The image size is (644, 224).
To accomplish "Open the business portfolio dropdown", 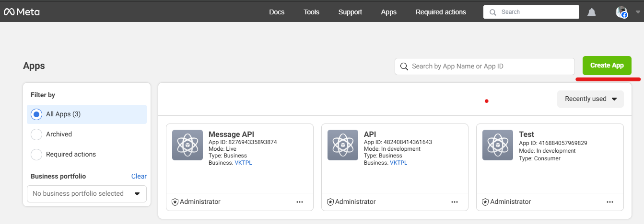I will tap(87, 194).
